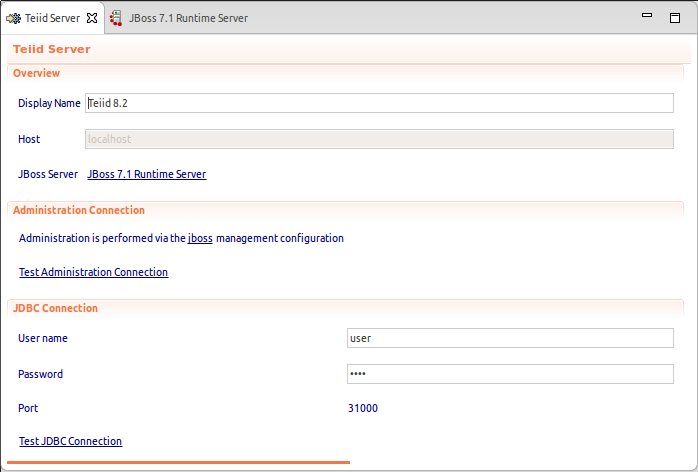Screen dimensions: 698x472
Task: Click the disabled Host field showing localhost
Action: coord(380,139)
